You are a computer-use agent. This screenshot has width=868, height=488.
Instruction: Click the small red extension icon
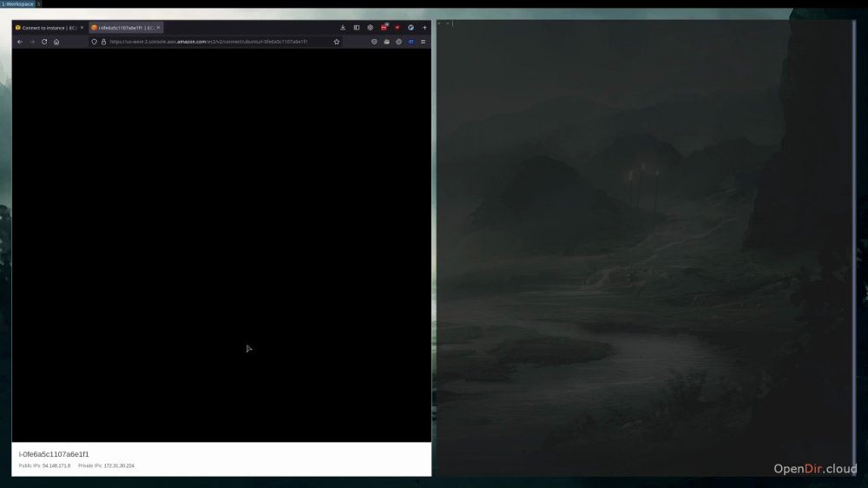point(398,28)
